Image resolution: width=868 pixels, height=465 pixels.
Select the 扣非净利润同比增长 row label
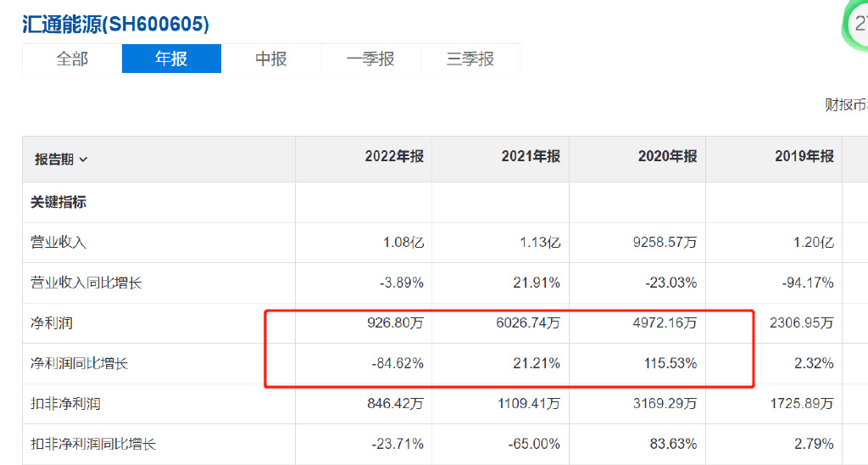coord(93,444)
